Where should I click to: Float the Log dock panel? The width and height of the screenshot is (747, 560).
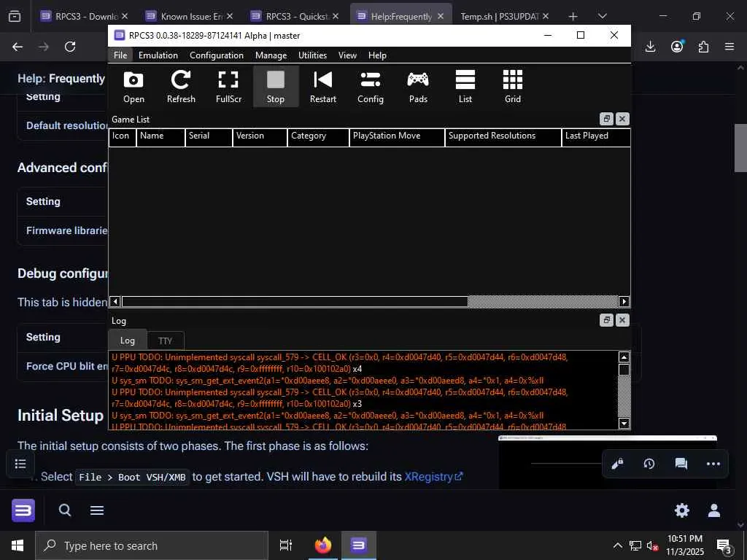pyautogui.click(x=606, y=320)
